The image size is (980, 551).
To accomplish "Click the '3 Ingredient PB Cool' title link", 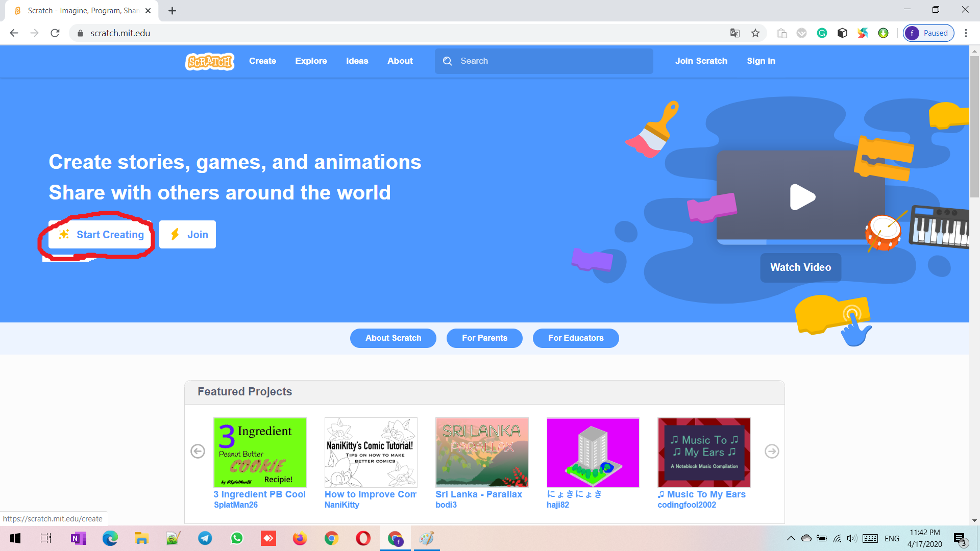I will coord(259,494).
